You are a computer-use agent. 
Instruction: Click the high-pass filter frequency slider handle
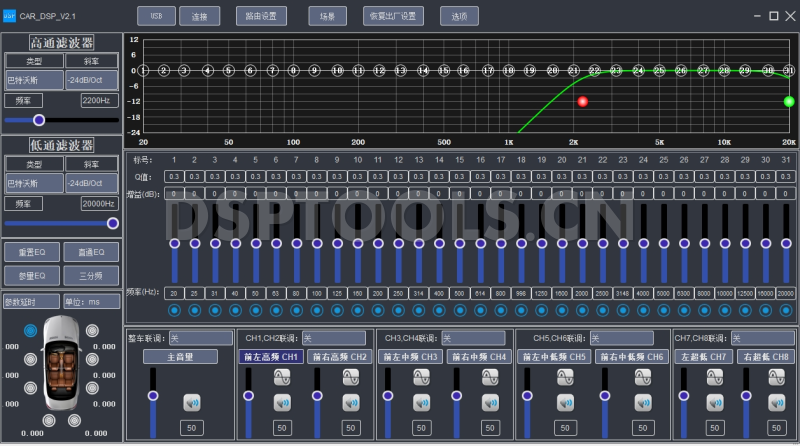click(x=39, y=120)
